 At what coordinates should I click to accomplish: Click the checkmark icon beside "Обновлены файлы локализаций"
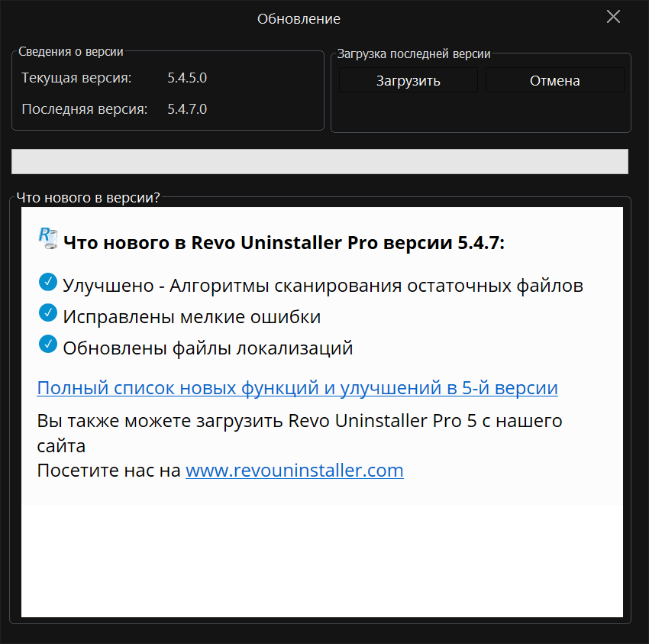[47, 345]
